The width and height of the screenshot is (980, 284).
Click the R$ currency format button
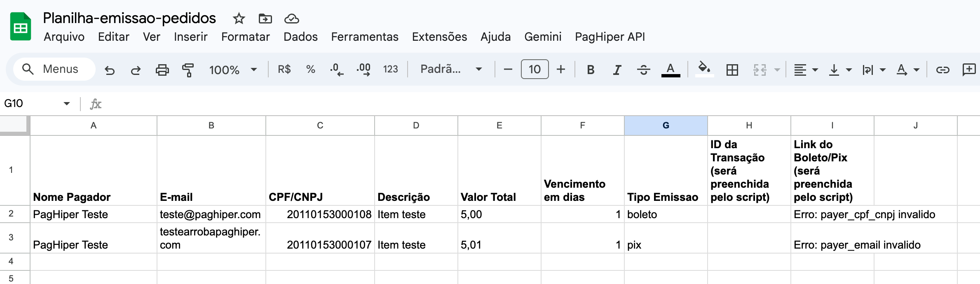[284, 69]
